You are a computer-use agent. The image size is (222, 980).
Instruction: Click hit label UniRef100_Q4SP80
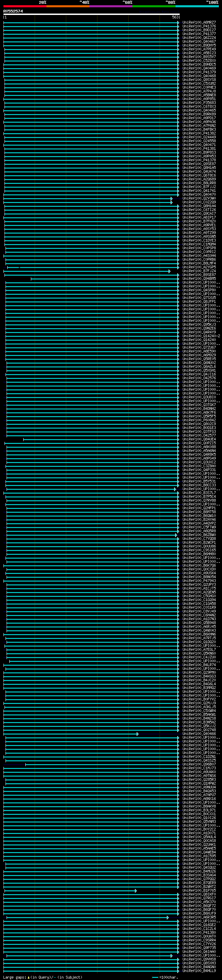coord(199,290)
